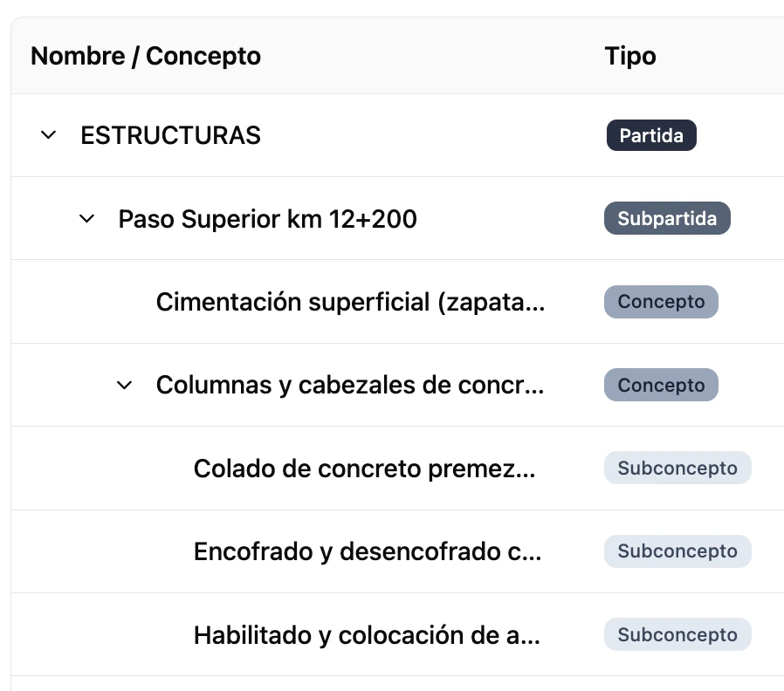784x691 pixels.
Task: Collapse the ESTRUCTURAS row chevron
Action: [49, 135]
